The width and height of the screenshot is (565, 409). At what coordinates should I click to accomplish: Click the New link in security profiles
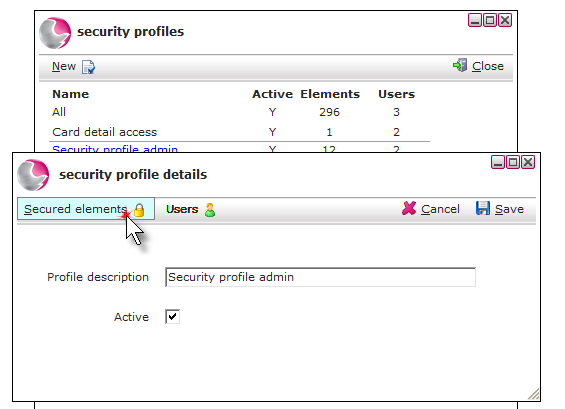click(64, 66)
